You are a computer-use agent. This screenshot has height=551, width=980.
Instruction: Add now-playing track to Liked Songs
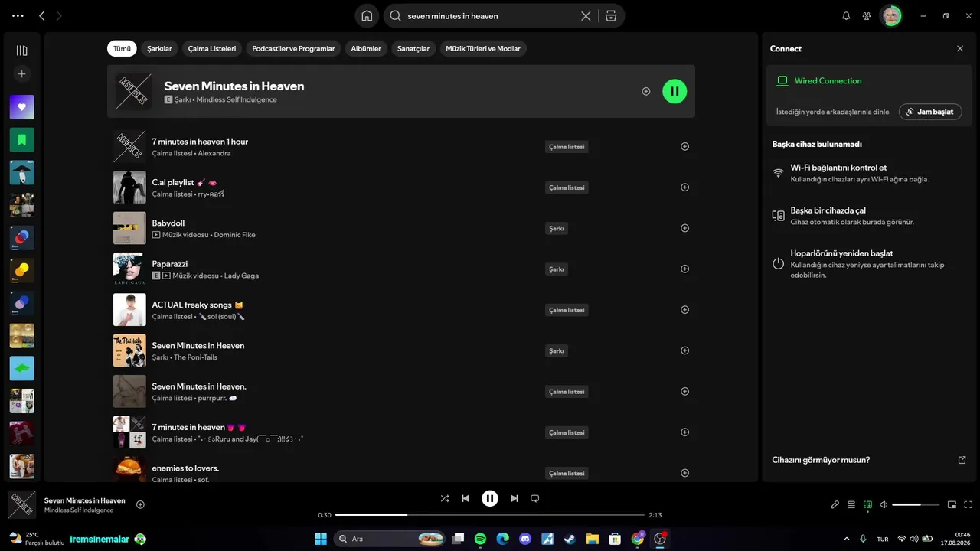(x=140, y=504)
